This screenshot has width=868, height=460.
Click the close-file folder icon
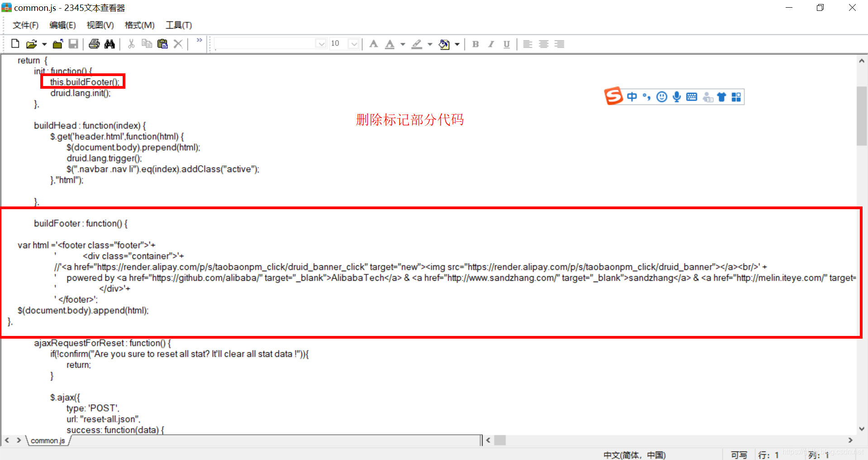(58, 44)
